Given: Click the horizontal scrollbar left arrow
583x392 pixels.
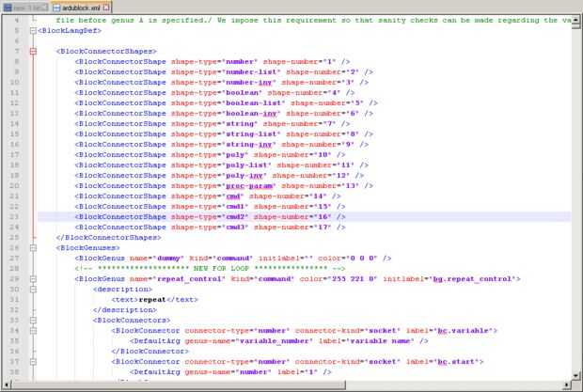Looking at the screenshot, I should point(7,384).
